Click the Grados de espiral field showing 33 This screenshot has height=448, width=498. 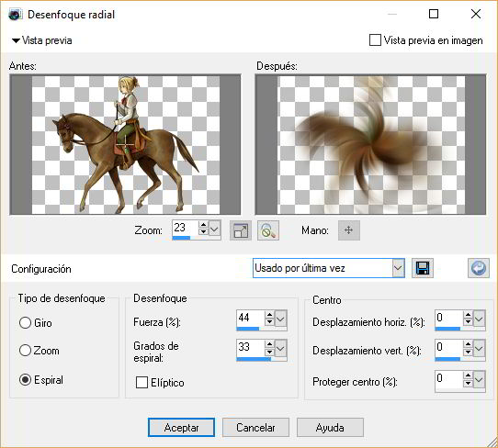click(251, 348)
